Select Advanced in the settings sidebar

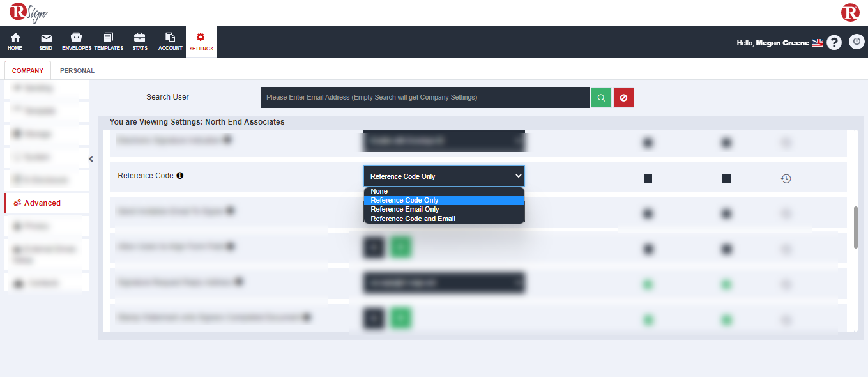tap(42, 203)
